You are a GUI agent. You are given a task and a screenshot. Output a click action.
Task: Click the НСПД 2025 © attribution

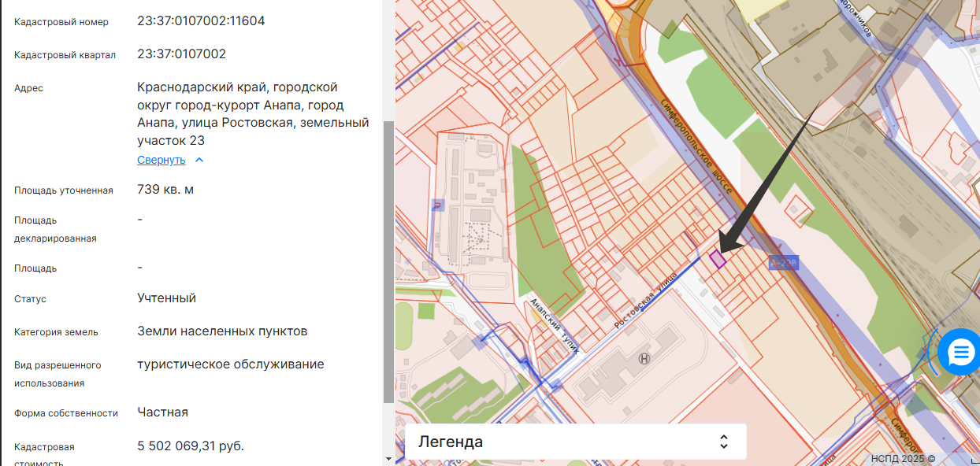(903, 458)
